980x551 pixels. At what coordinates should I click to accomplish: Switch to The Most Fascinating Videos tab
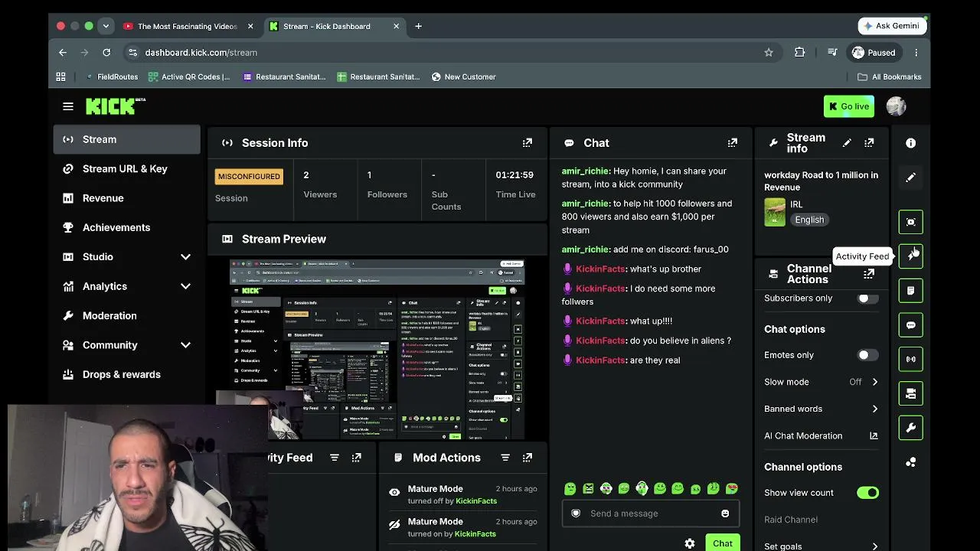(188, 26)
